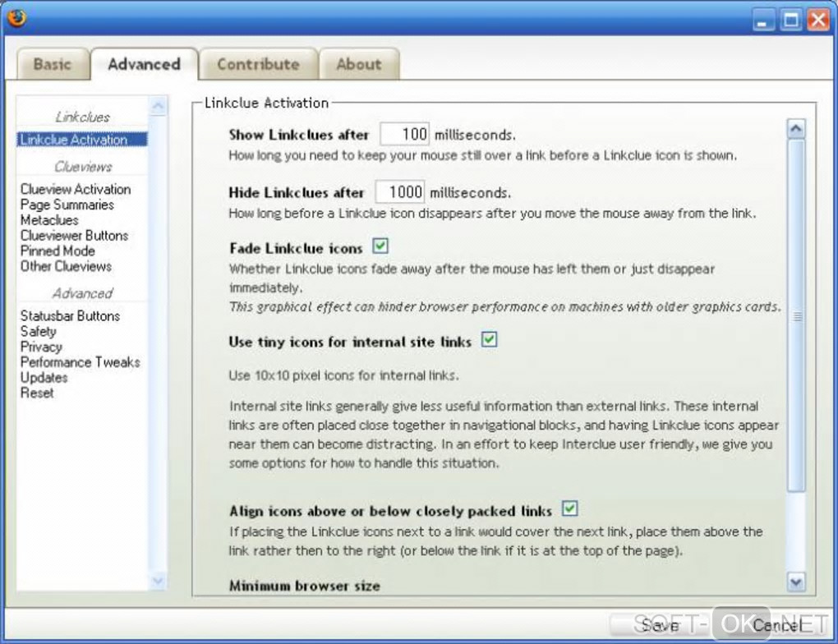
Task: Open Safety settings
Action: click(38, 331)
